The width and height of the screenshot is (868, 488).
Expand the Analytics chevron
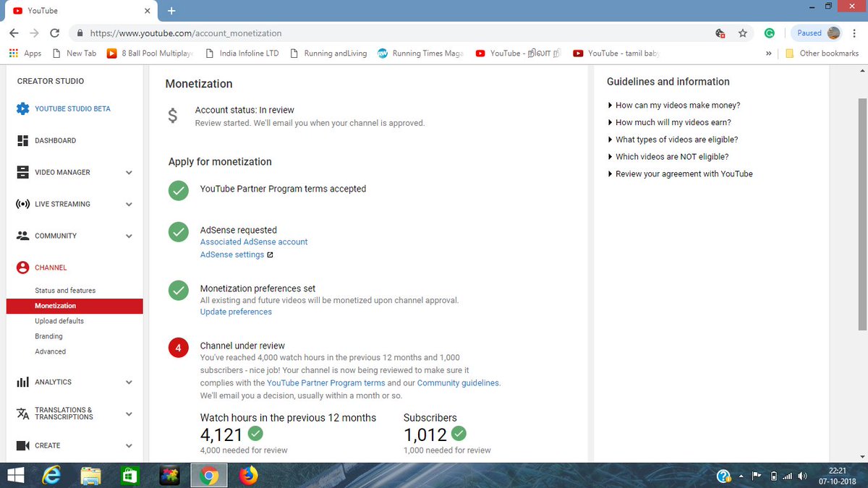point(129,382)
